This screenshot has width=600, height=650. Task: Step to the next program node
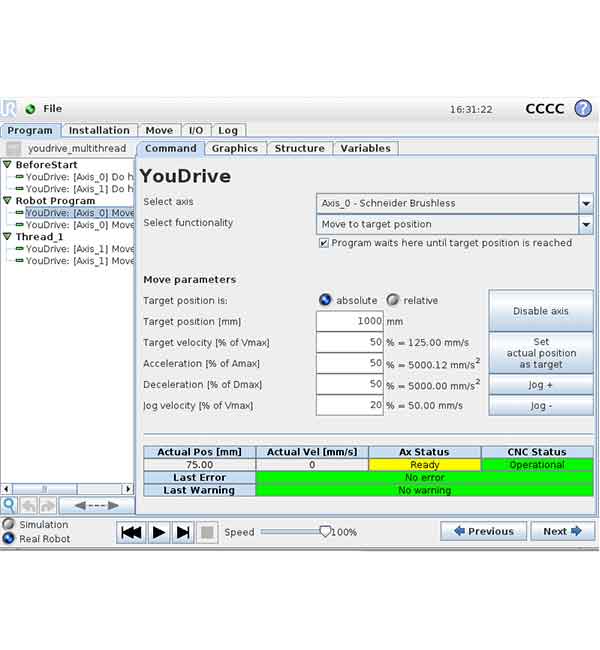[183, 532]
